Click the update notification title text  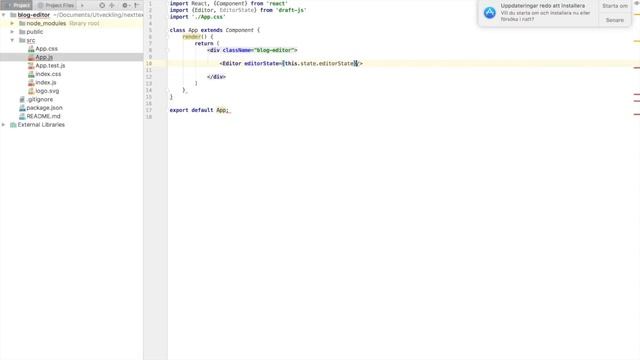pyautogui.click(x=543, y=6)
